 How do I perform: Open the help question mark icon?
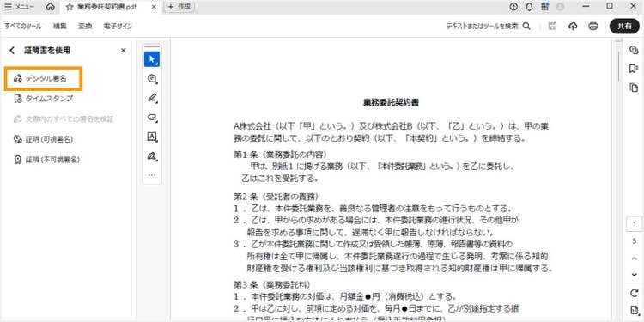513,7
